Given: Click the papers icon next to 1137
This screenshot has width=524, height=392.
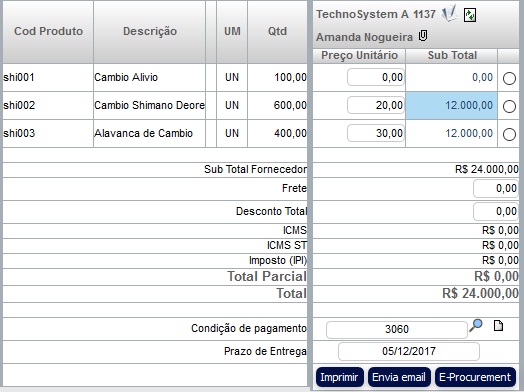Looking at the screenshot, I should click(449, 14).
